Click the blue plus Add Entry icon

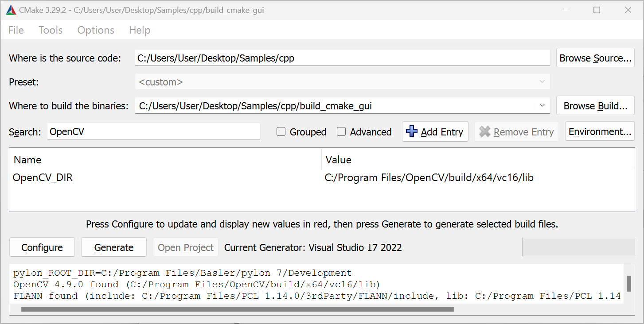pyautogui.click(x=411, y=132)
